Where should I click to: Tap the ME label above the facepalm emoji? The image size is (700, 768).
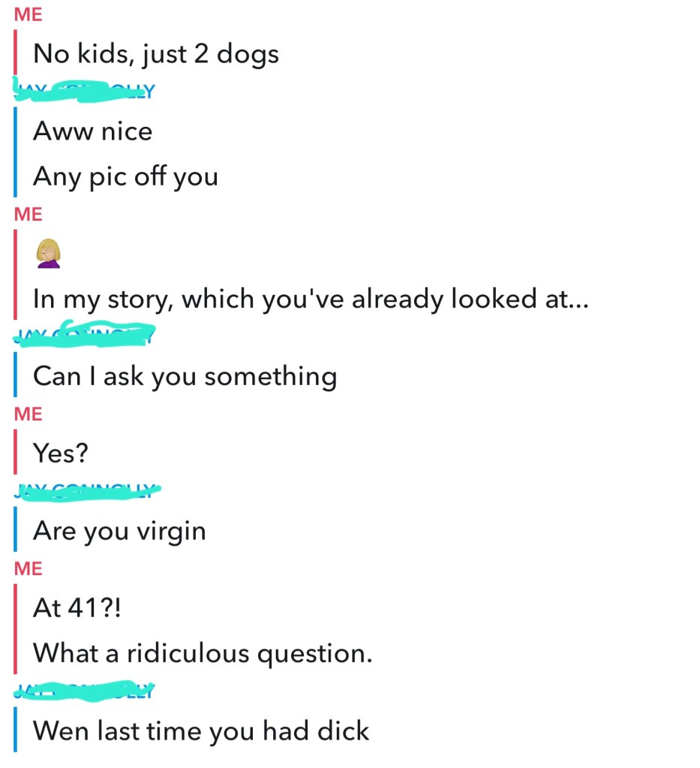29,213
